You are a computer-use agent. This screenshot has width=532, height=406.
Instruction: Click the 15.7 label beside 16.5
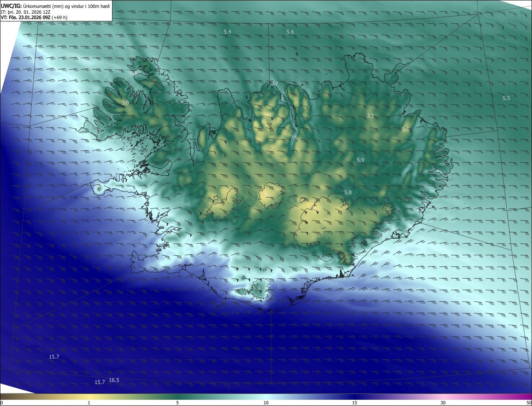[100, 382]
